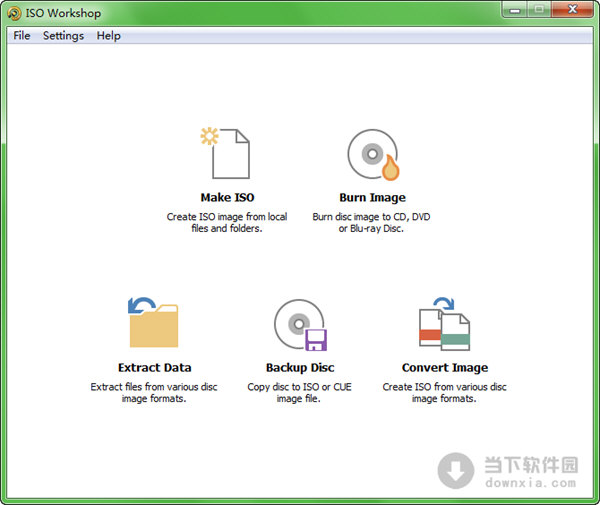The image size is (600, 505).
Task: Click 'Copy disc to ISO or CUE' description
Action: tap(299, 393)
